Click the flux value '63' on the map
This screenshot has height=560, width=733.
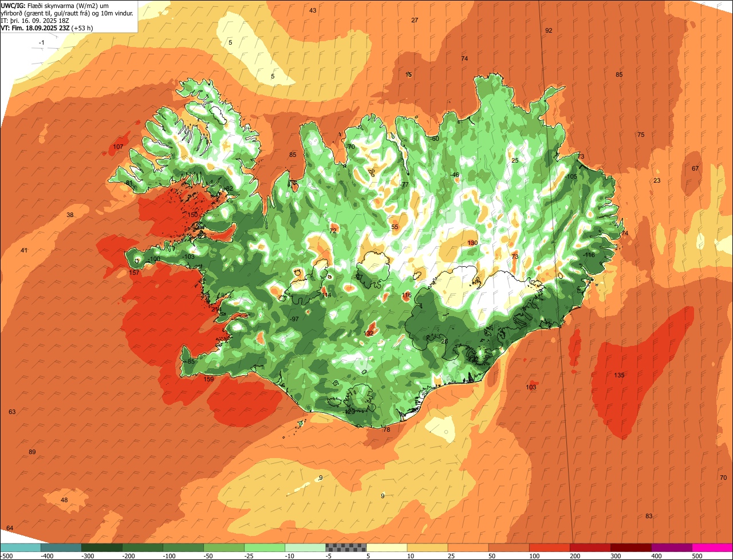(x=12, y=412)
